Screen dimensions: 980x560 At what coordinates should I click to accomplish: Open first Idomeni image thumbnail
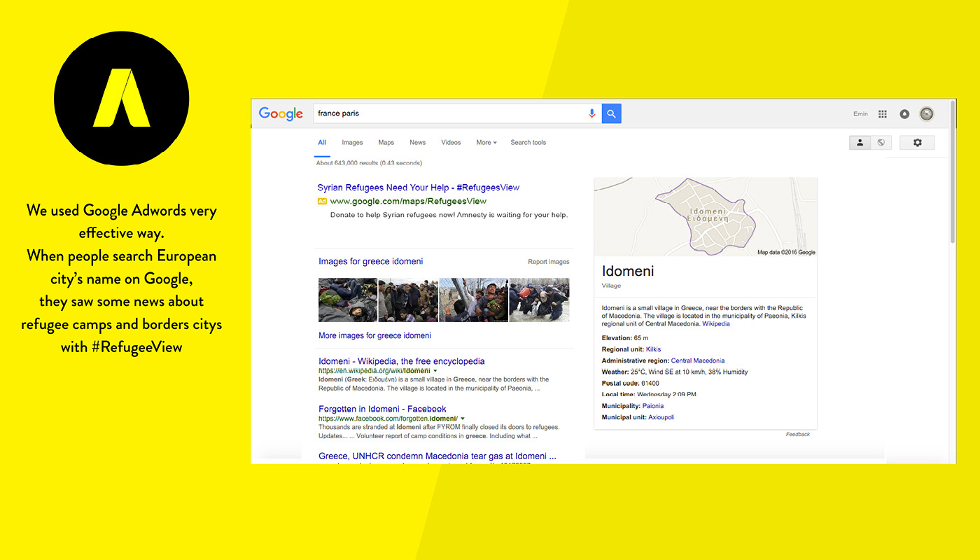pyautogui.click(x=348, y=300)
